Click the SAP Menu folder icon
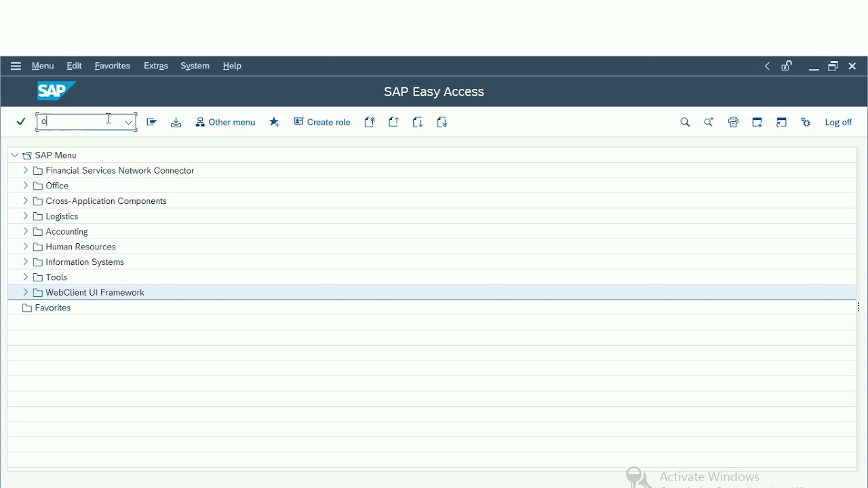The image size is (868, 488). [27, 155]
